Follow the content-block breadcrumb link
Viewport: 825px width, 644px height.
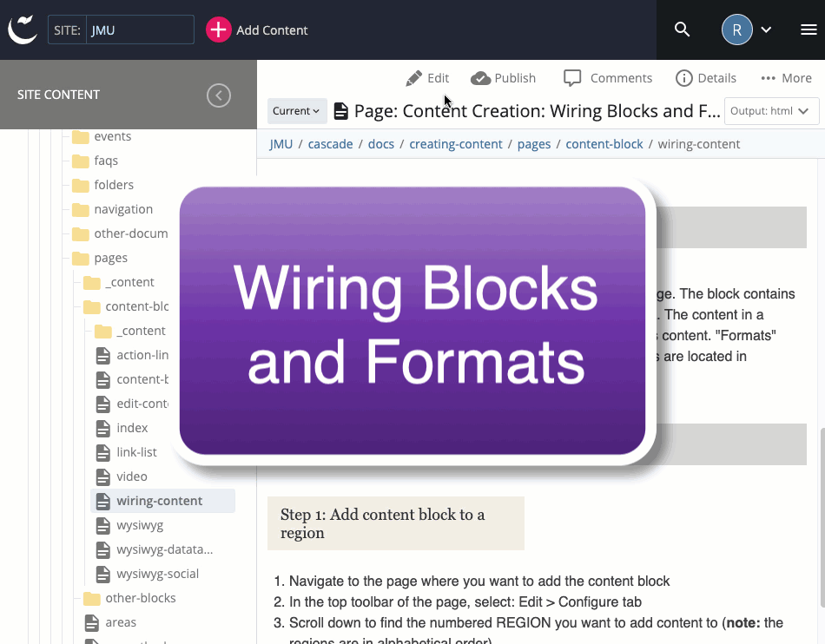(604, 144)
